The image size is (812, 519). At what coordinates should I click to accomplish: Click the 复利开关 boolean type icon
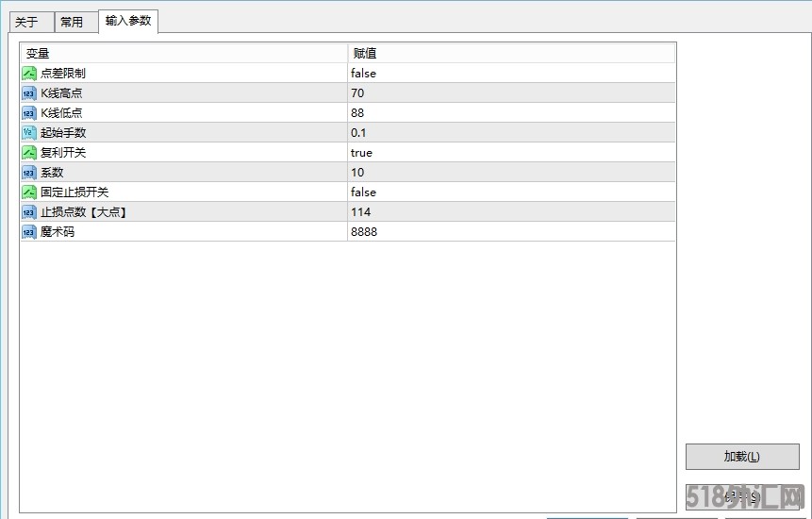(29, 153)
